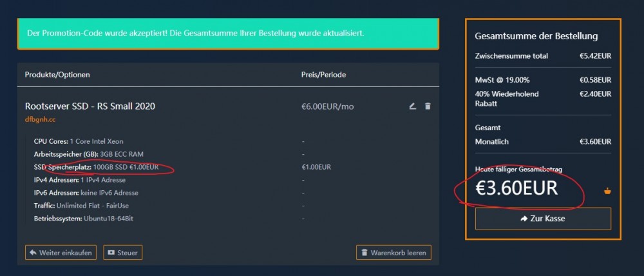
Task: Click the orange basket icon beside the total
Action: (x=607, y=190)
